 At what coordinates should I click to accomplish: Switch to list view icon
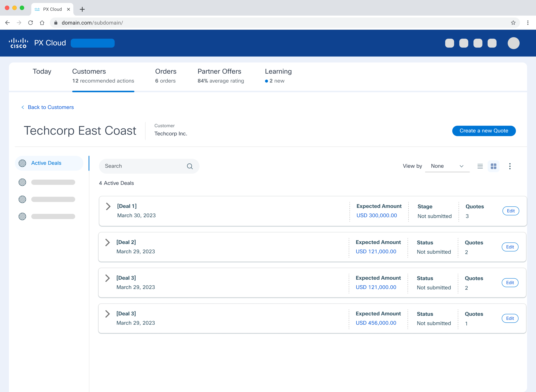tap(480, 166)
